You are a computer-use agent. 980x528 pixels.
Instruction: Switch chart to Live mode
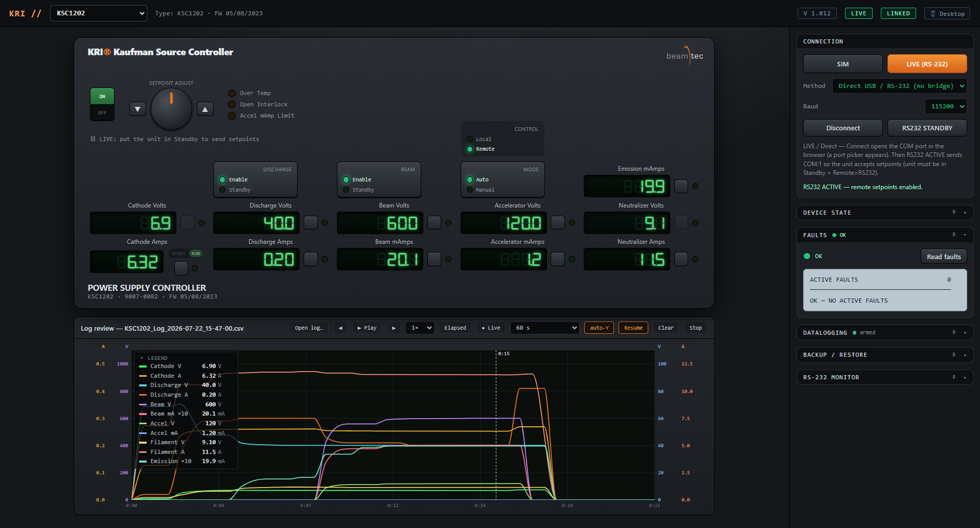491,328
